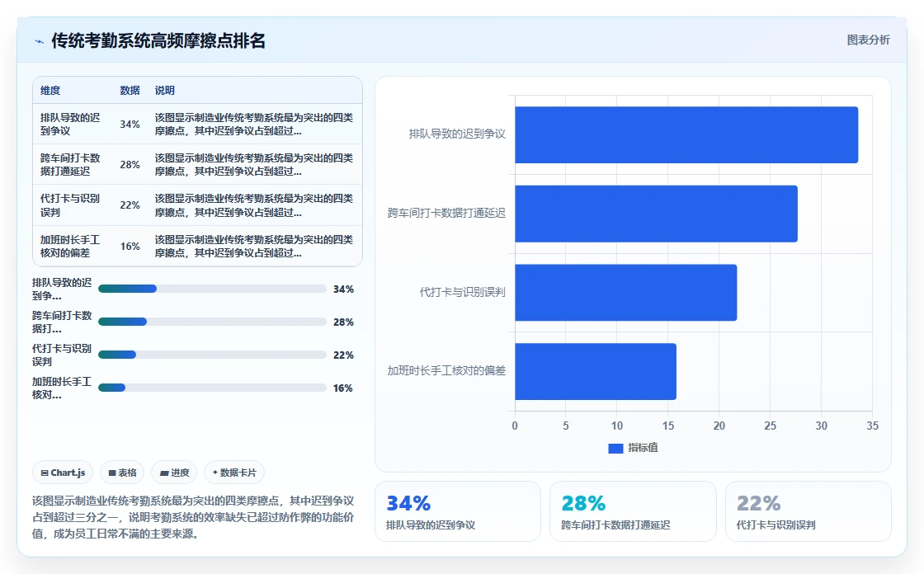
Task: Select the 进度 tag chip
Action: click(174, 473)
